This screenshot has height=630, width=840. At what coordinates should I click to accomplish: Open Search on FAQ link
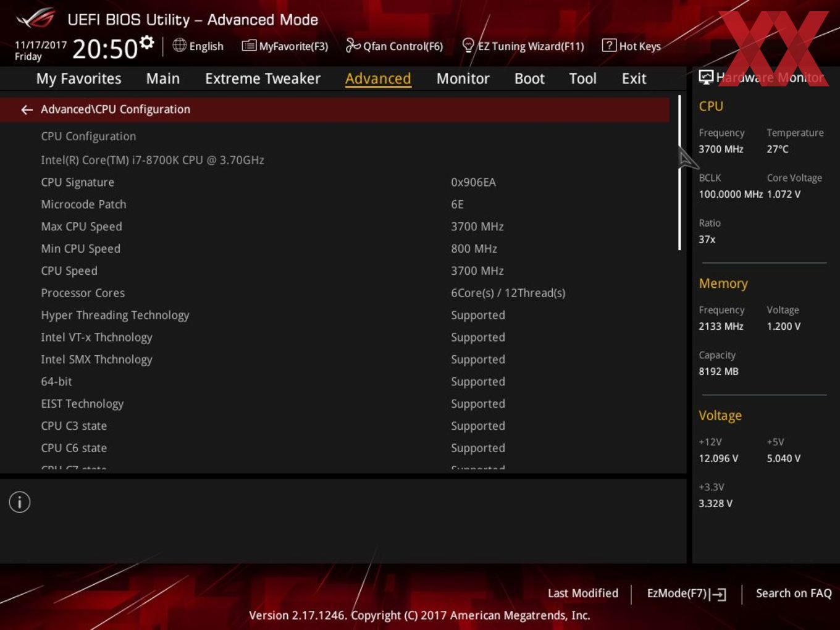(x=794, y=593)
